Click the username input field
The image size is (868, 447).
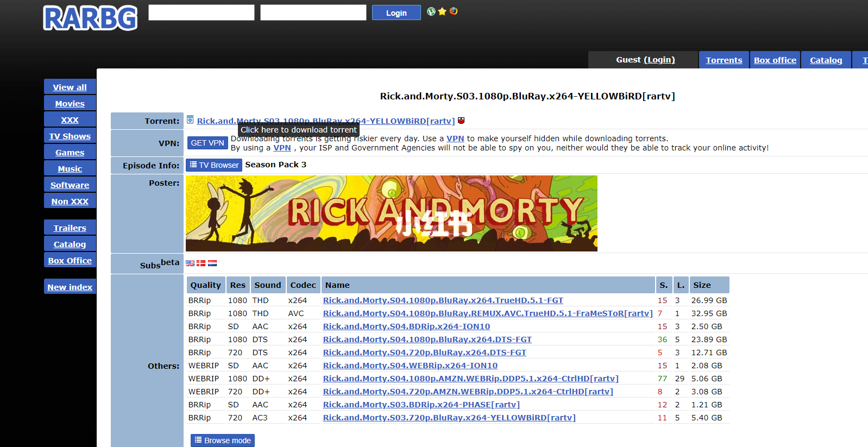pos(202,12)
